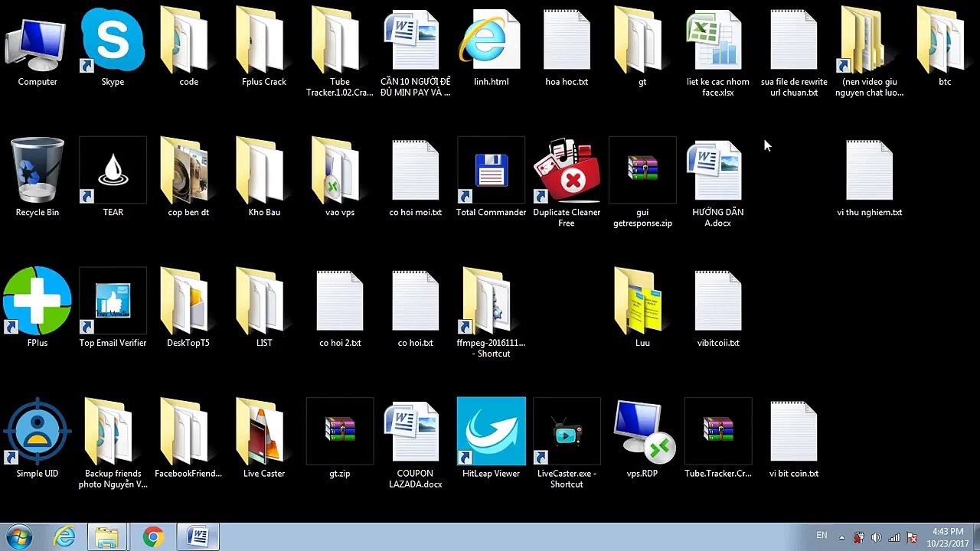The width and height of the screenshot is (980, 551).
Task: Select the Recycle Bin icon
Action: [x=38, y=178]
